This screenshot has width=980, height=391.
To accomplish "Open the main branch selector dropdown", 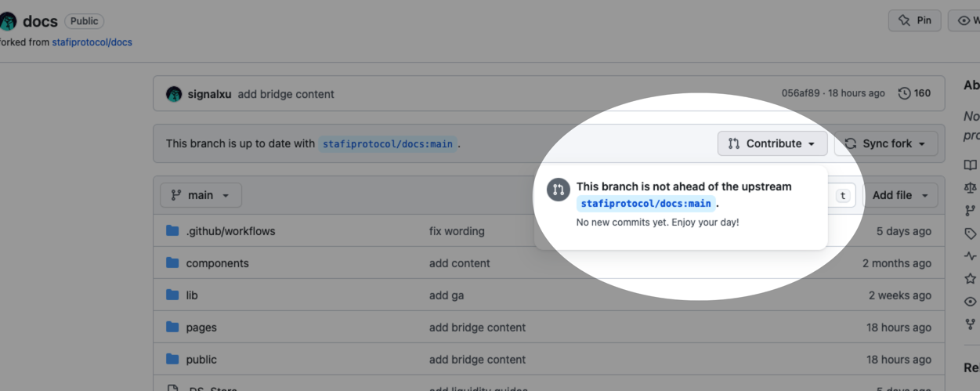I will 201,195.
